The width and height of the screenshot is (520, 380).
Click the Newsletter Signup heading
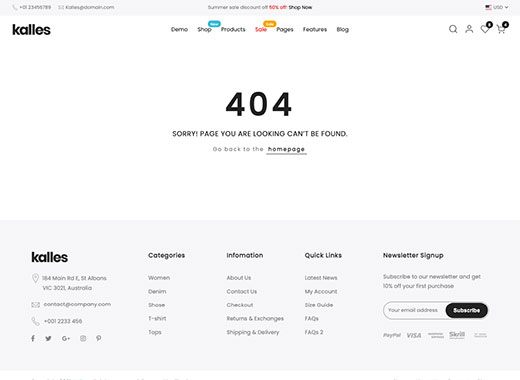pyautogui.click(x=413, y=255)
